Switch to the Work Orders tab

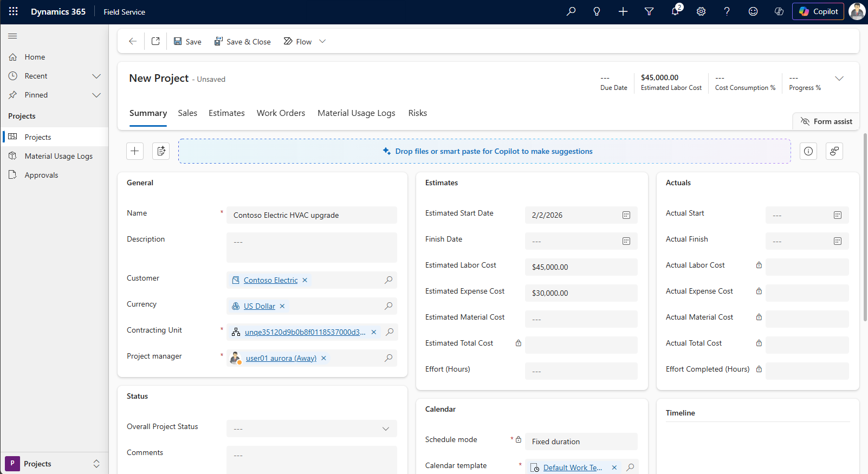[281, 113]
